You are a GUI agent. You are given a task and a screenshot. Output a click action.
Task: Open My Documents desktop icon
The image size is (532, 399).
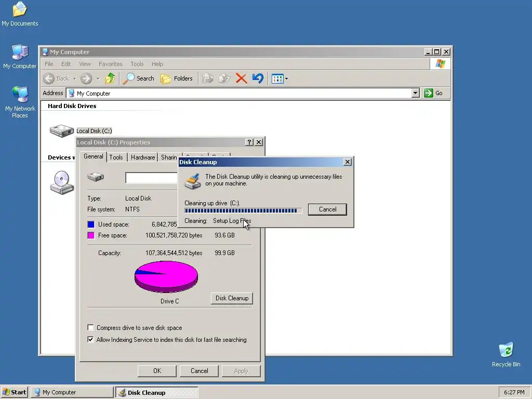20,14
